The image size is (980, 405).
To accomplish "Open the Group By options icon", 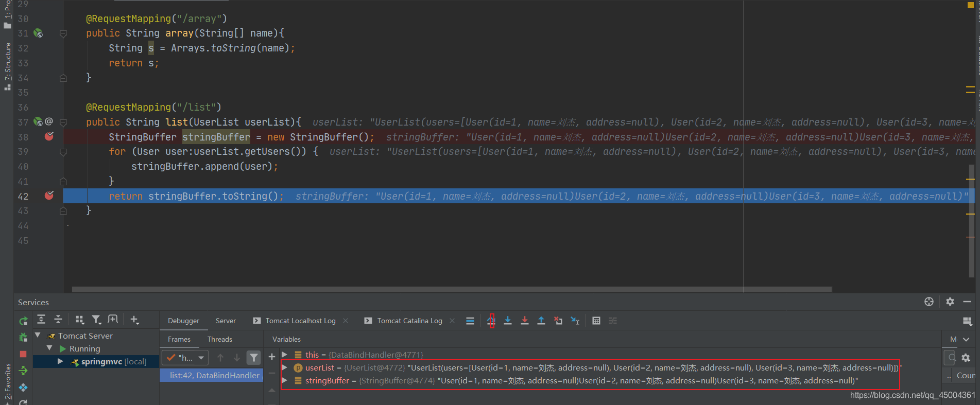I will click(79, 320).
